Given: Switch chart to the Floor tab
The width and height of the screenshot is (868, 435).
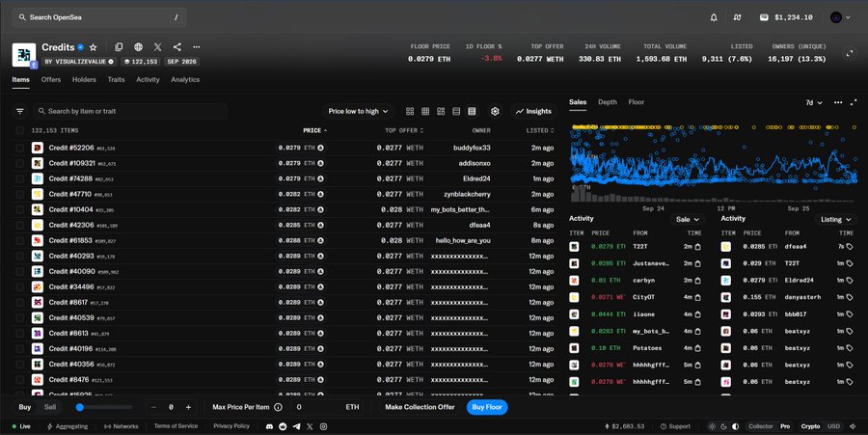Looking at the screenshot, I should pos(637,102).
